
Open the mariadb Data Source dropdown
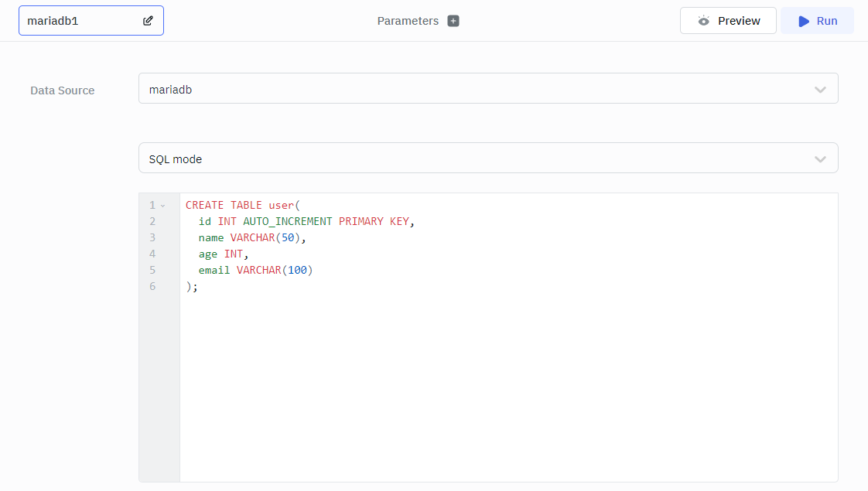click(487, 88)
